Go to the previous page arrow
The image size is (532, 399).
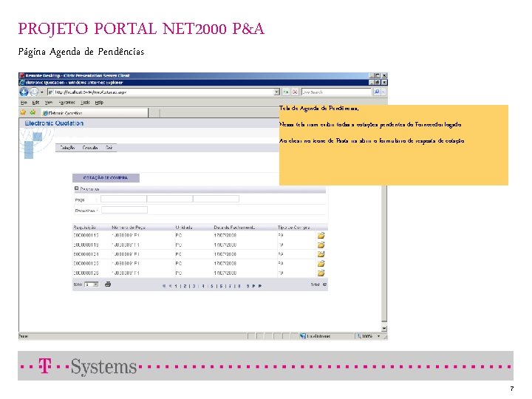tap(171, 286)
